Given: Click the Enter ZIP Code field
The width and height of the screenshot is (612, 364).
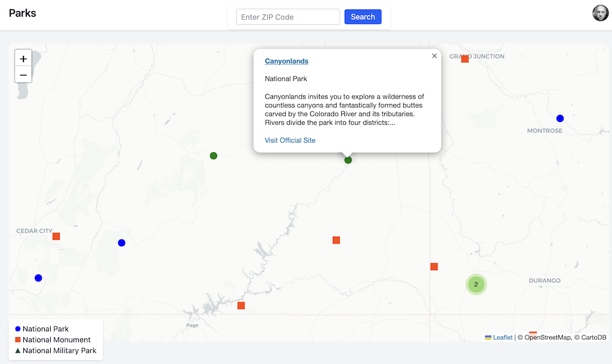Looking at the screenshot, I should [288, 17].
